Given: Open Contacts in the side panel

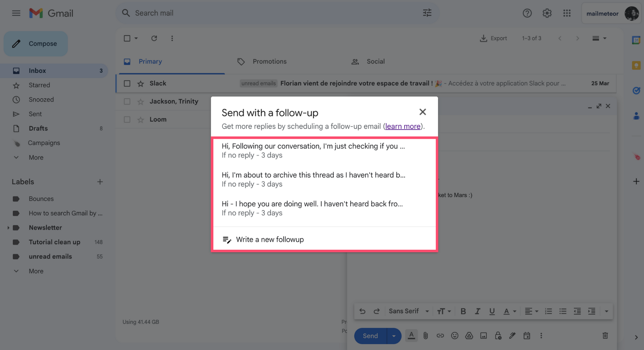Looking at the screenshot, I should [x=636, y=116].
